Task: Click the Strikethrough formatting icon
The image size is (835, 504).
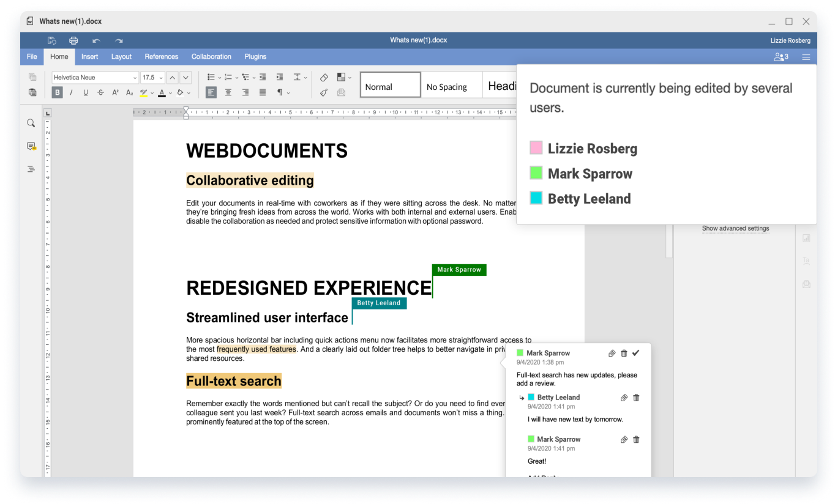Action: coord(100,93)
